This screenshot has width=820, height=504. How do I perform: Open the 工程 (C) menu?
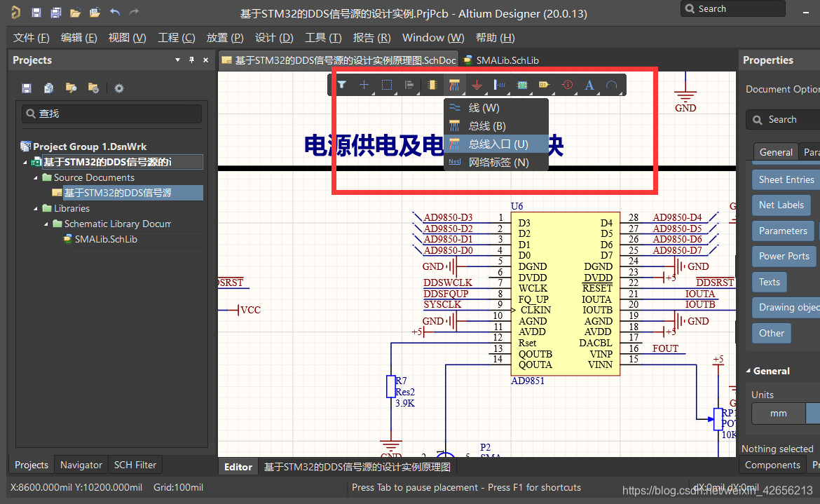tap(176, 38)
